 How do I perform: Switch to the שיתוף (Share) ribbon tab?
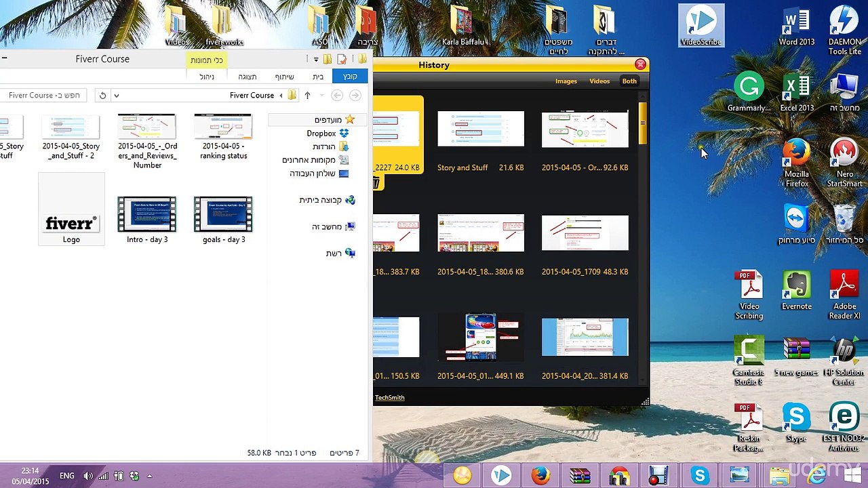click(284, 77)
